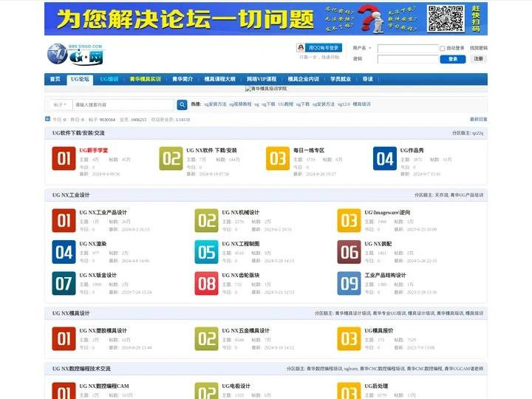Focus the 用户名 username input field
This screenshot has width=532, height=399.
408,49
